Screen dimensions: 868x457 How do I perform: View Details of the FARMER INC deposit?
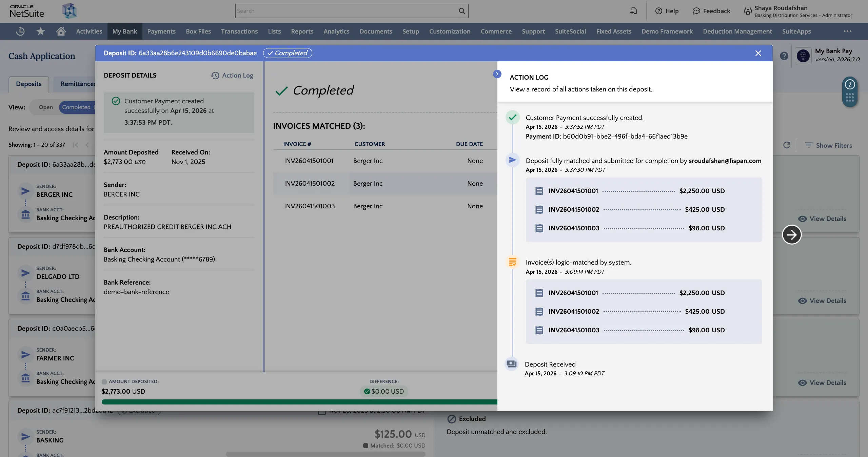822,382
